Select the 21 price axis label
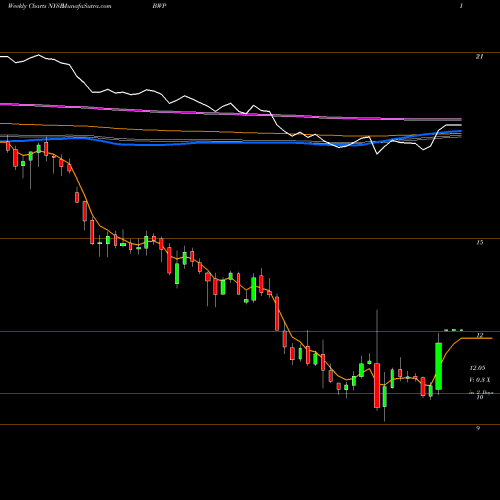Viewport: 500px width, 500px height. [479, 57]
